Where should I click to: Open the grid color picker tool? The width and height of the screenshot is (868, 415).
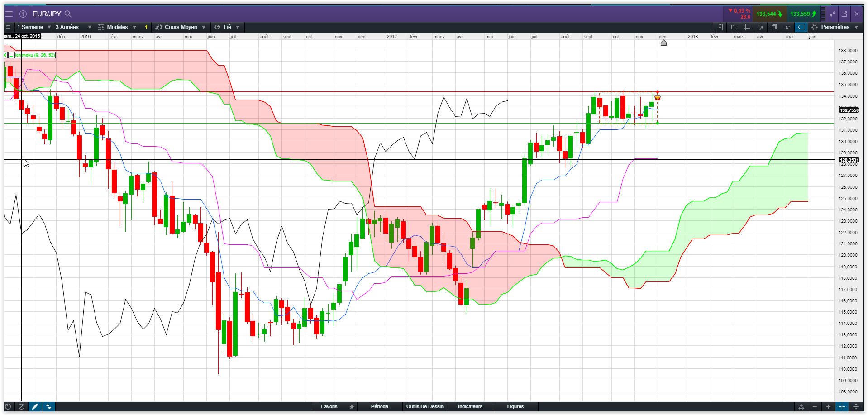(760, 27)
